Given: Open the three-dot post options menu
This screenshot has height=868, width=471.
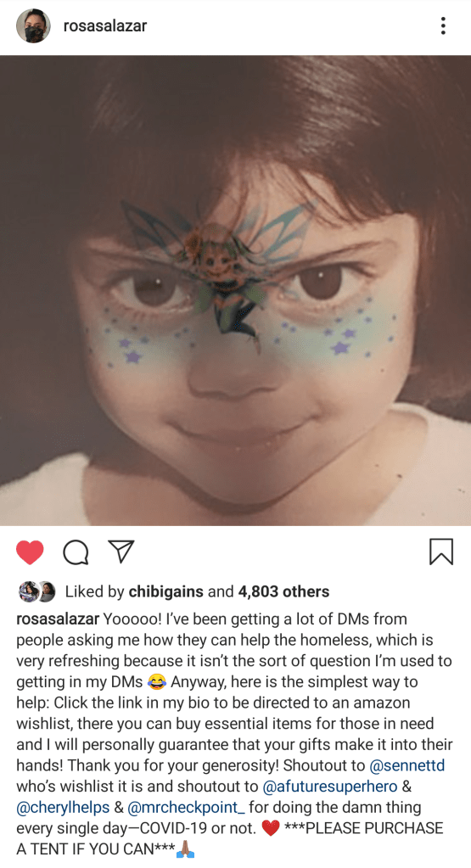Looking at the screenshot, I should click(x=443, y=26).
